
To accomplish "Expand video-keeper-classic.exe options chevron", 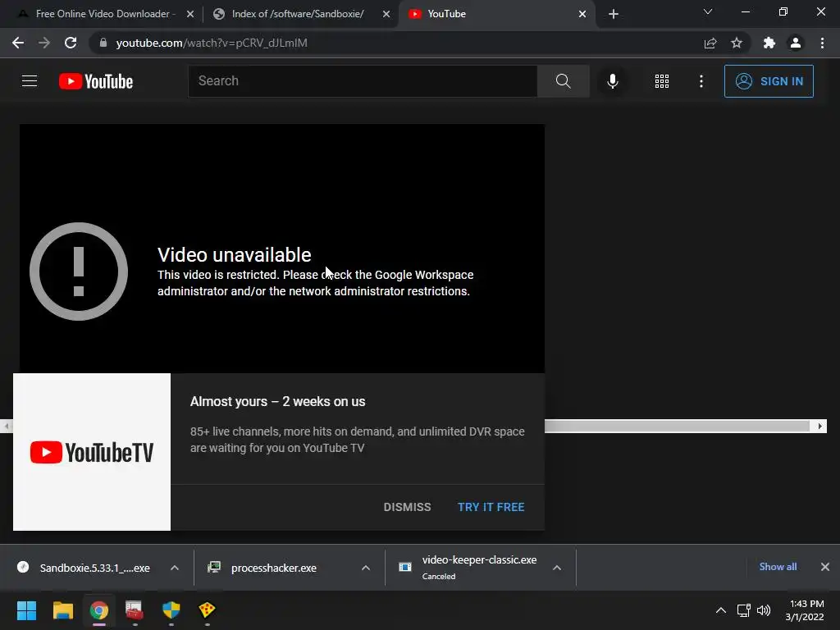I will (557, 568).
